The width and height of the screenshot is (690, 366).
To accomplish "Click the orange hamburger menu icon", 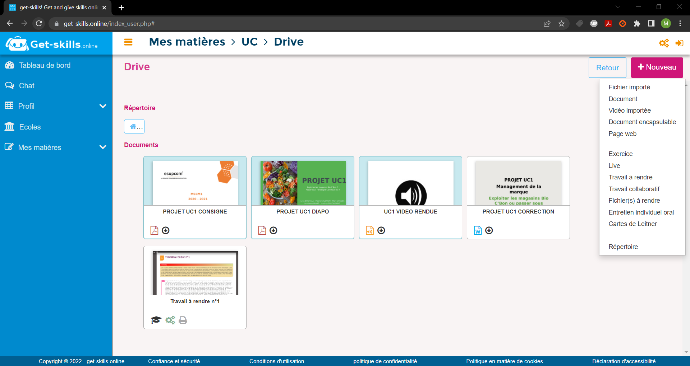I will tap(128, 42).
